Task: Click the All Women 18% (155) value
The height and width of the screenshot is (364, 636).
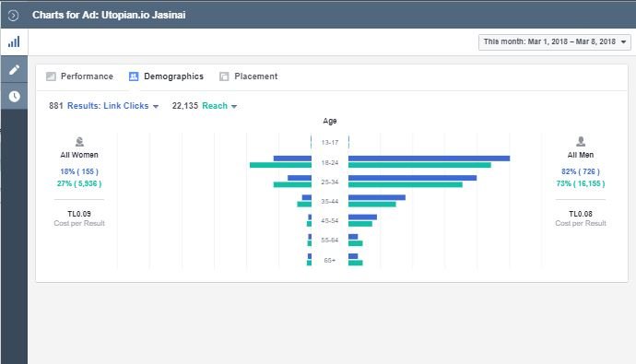Action: 79,171
